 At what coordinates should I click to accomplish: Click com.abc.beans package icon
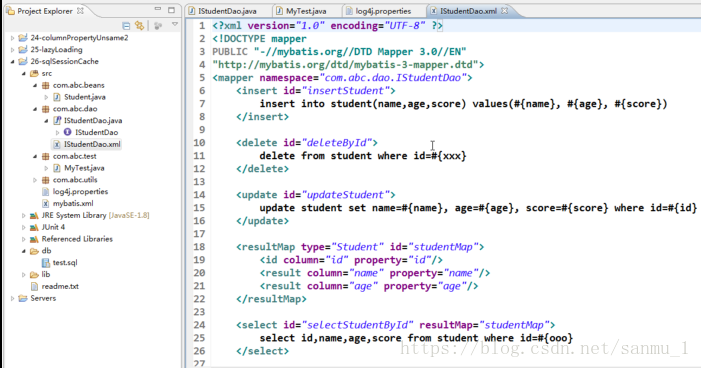[45, 85]
